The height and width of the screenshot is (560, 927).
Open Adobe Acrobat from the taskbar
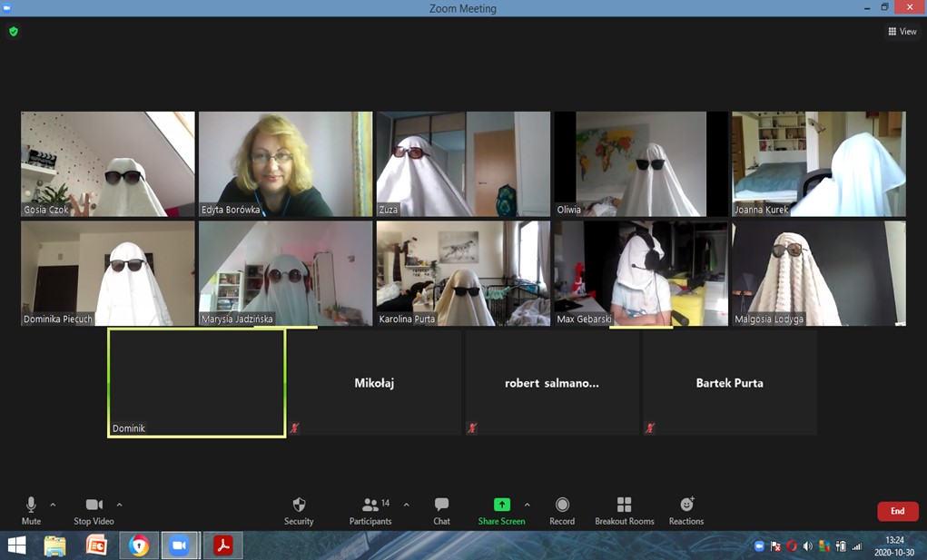point(223,545)
